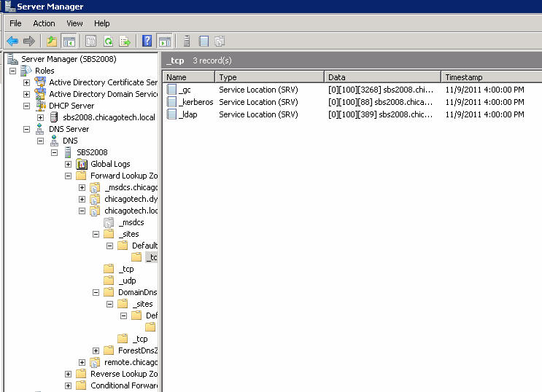
Task: Click the Active Directory Certificate Services icon
Action: 40,82
